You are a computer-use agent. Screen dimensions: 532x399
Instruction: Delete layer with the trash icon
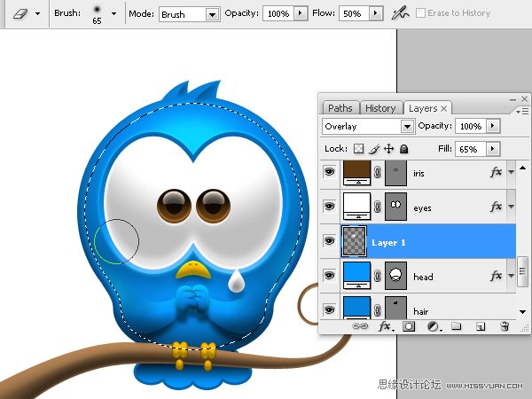(x=505, y=326)
